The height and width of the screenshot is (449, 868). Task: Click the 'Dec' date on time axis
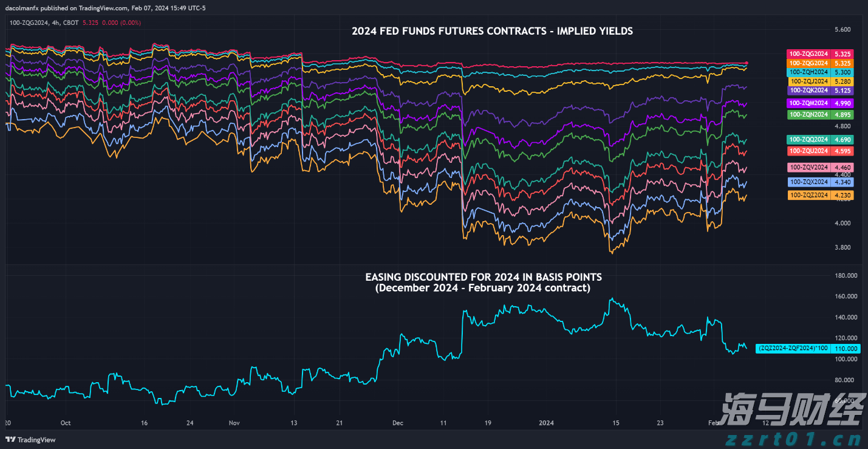398,423
